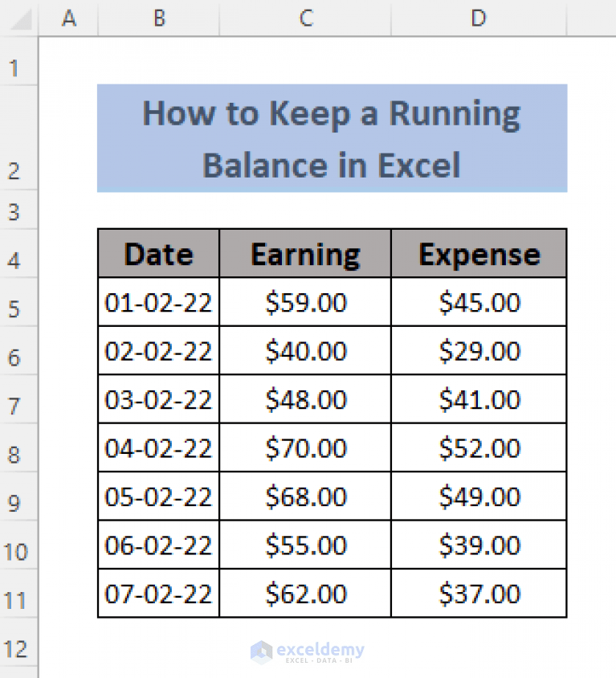Click the cell containing 01-02-22
This screenshot has height=678, width=616.
[x=158, y=302]
